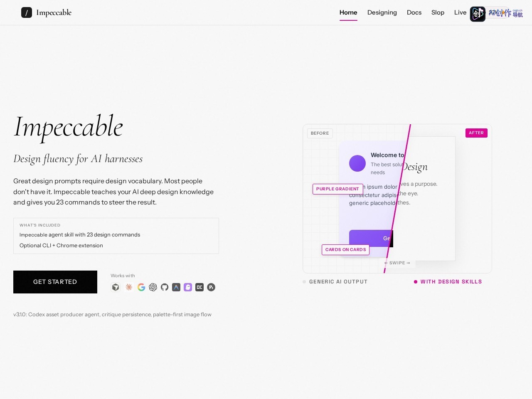Click the Impeccable slash logo icon
Image resolution: width=532 pixels, height=399 pixels.
tap(27, 12)
